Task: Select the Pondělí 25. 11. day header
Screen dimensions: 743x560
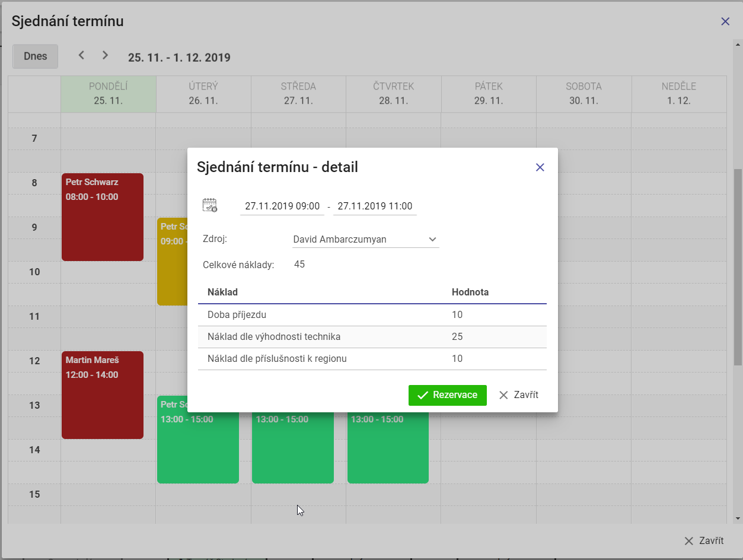Action: click(x=108, y=94)
